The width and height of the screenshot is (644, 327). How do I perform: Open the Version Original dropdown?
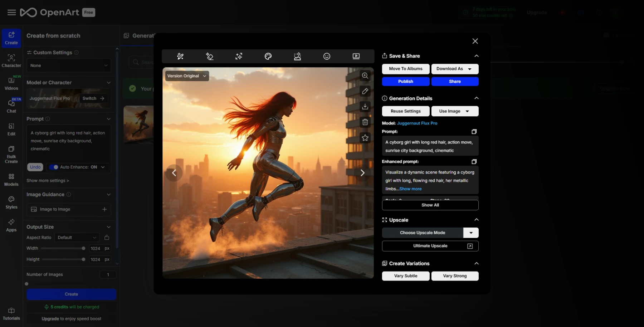click(187, 76)
